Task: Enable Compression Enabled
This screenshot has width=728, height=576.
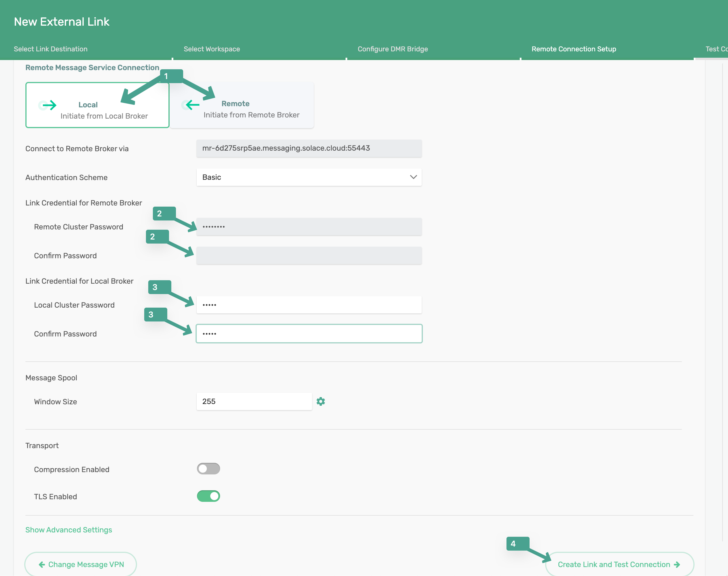Action: coord(208,468)
